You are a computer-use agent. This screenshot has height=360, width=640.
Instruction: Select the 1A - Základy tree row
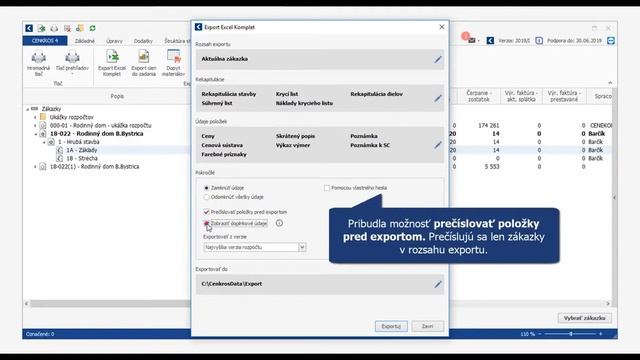82,150
